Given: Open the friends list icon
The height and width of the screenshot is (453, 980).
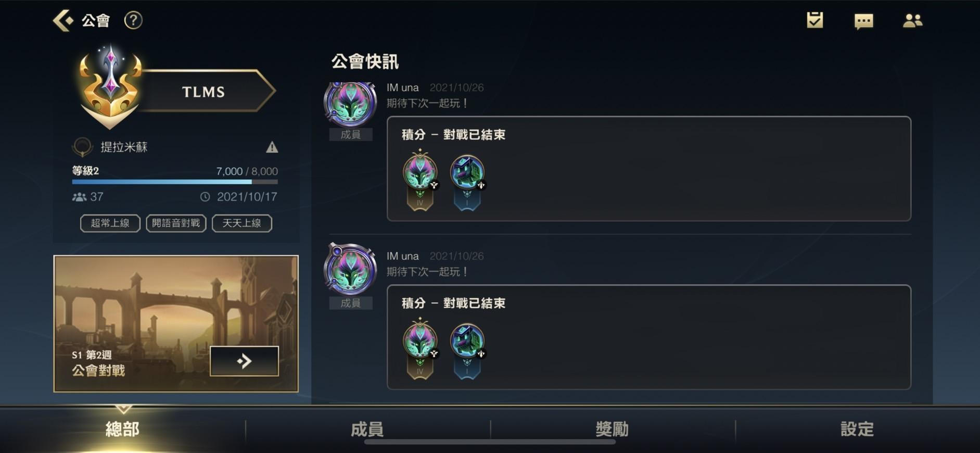Looking at the screenshot, I should coord(912,21).
